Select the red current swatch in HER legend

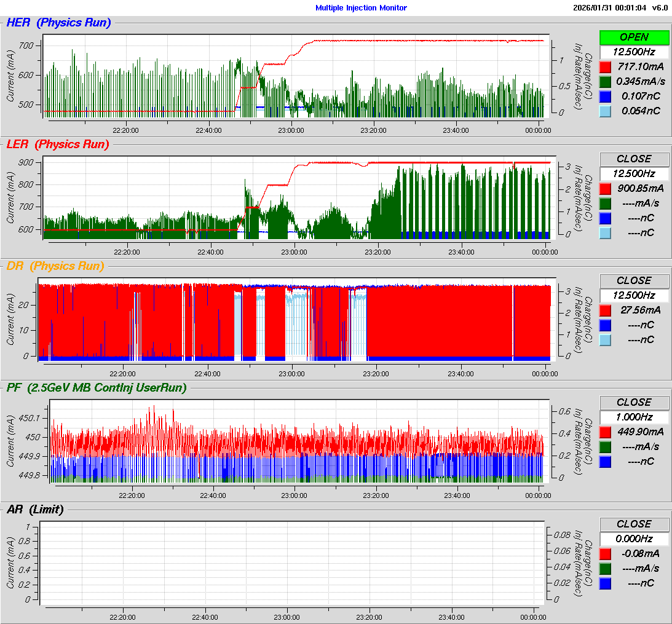coord(606,67)
